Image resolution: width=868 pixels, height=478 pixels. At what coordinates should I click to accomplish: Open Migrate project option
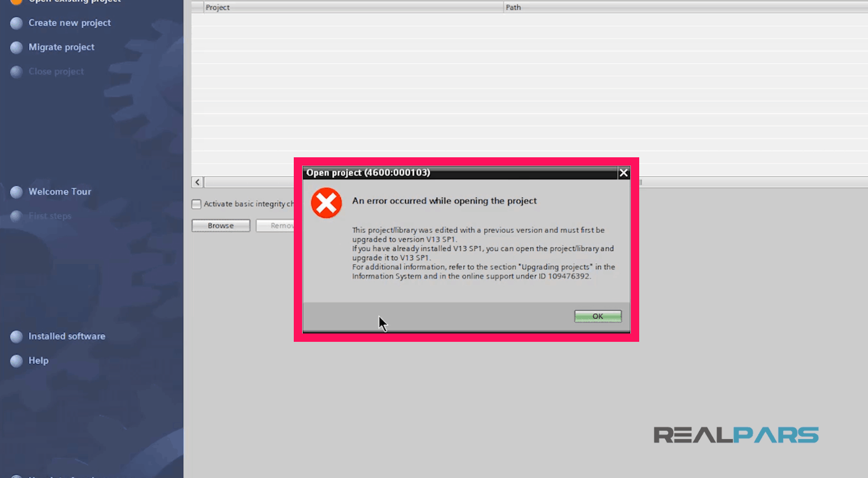(x=61, y=47)
